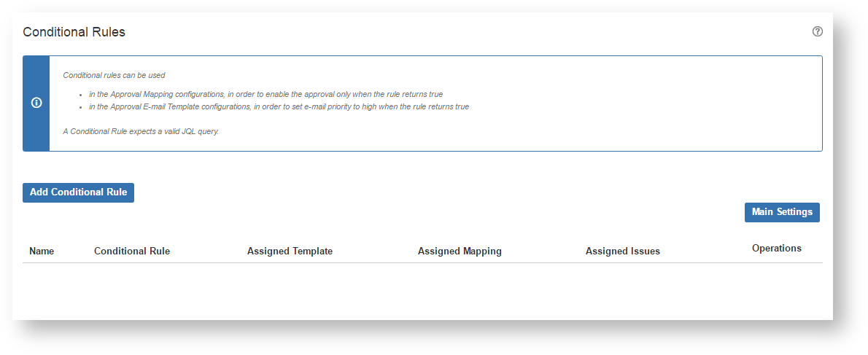The height and width of the screenshot is (355, 868).
Task: Open the help icon beside Conditional Rules
Action: [x=817, y=31]
